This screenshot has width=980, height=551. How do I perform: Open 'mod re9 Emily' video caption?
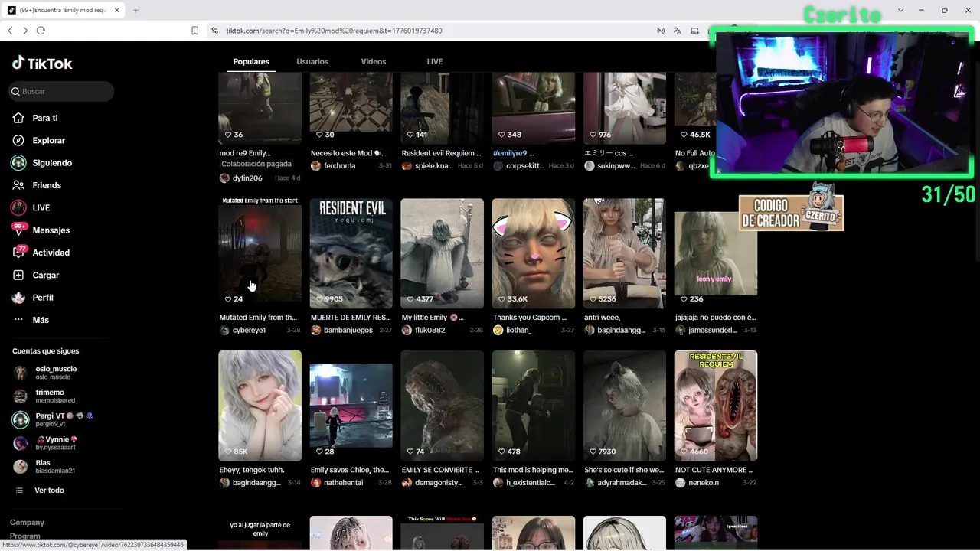[x=245, y=153]
